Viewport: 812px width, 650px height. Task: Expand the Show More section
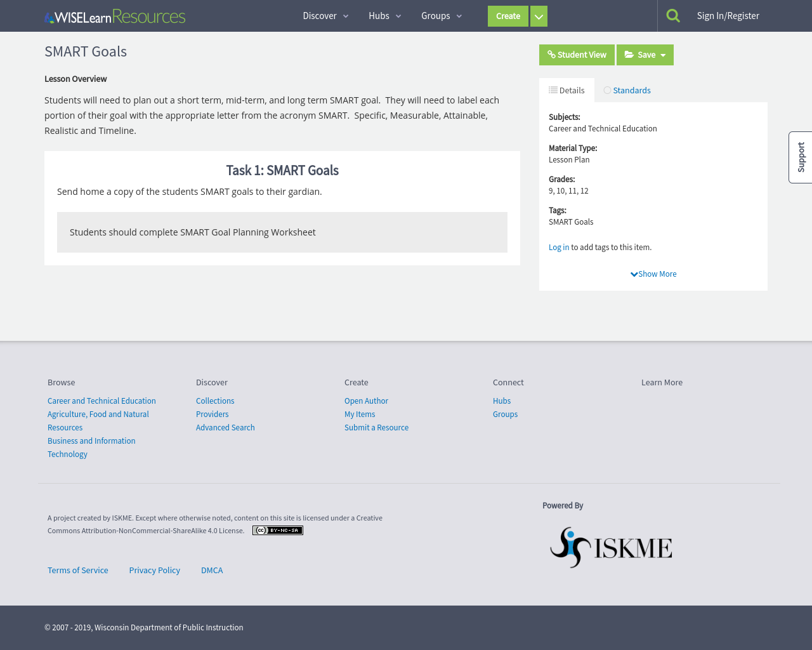pyautogui.click(x=653, y=273)
